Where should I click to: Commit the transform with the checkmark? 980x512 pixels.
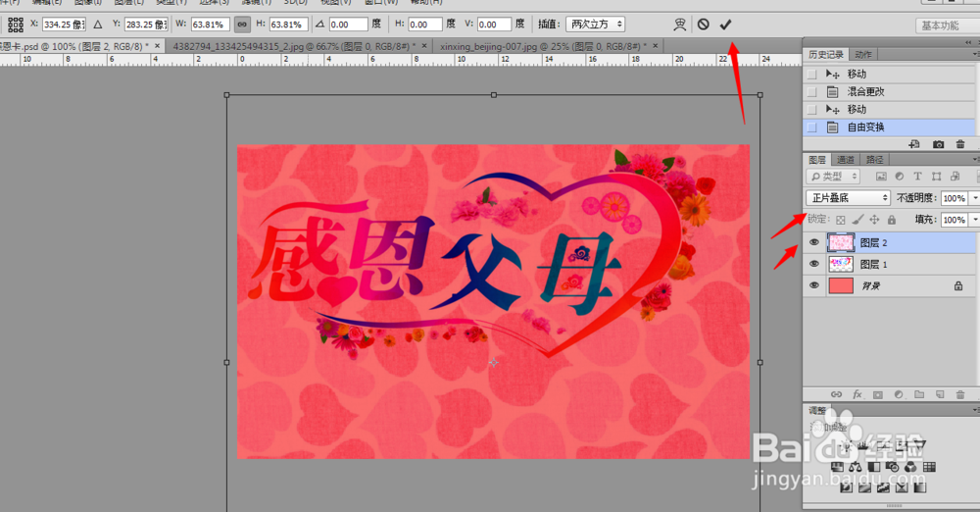tap(725, 25)
